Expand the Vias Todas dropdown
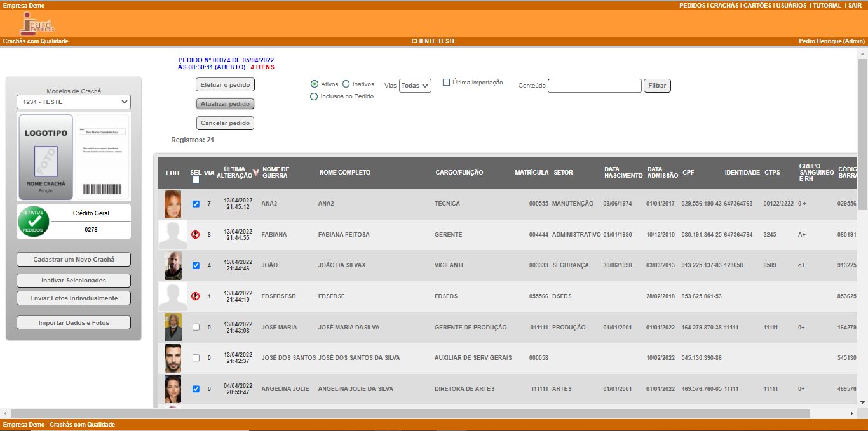The width and height of the screenshot is (868, 431). click(x=415, y=86)
